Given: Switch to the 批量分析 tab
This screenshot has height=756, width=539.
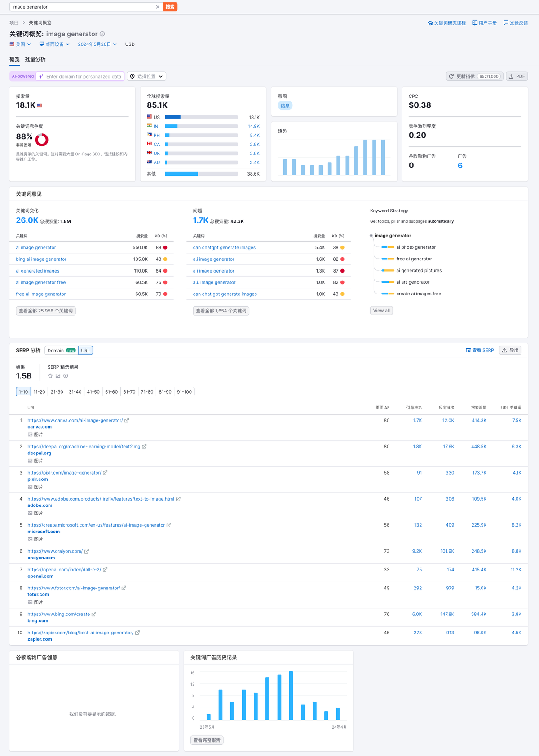Looking at the screenshot, I should [x=35, y=59].
